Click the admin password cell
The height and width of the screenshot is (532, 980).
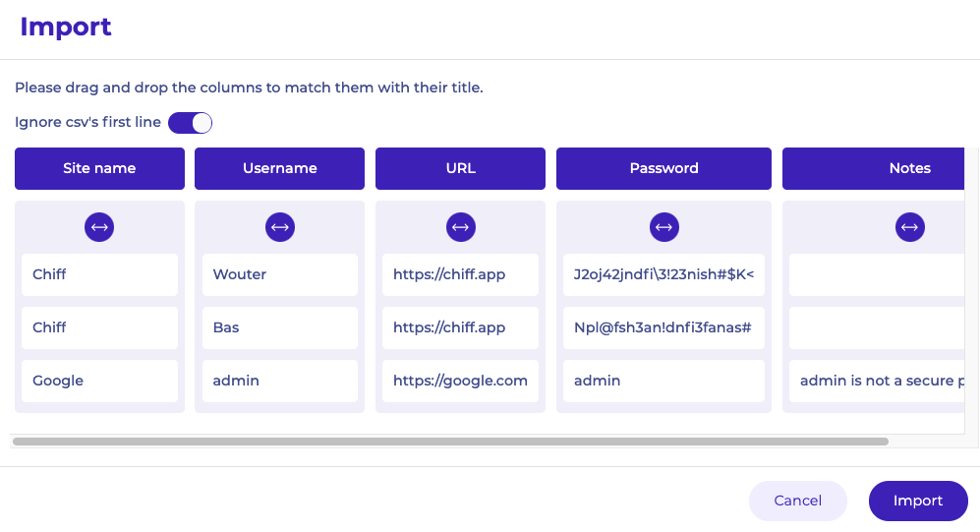point(663,381)
